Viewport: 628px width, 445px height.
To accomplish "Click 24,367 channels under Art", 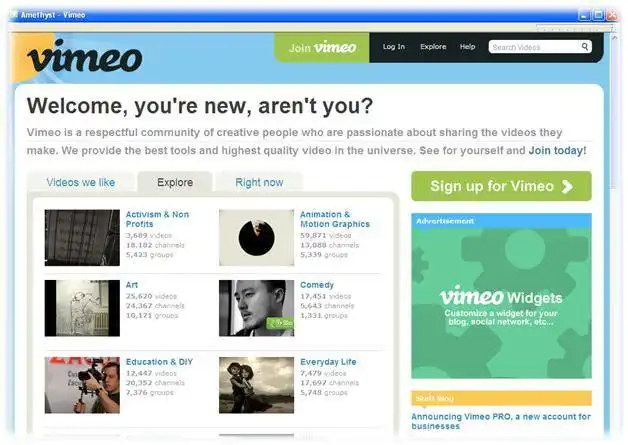I will pos(155,306).
